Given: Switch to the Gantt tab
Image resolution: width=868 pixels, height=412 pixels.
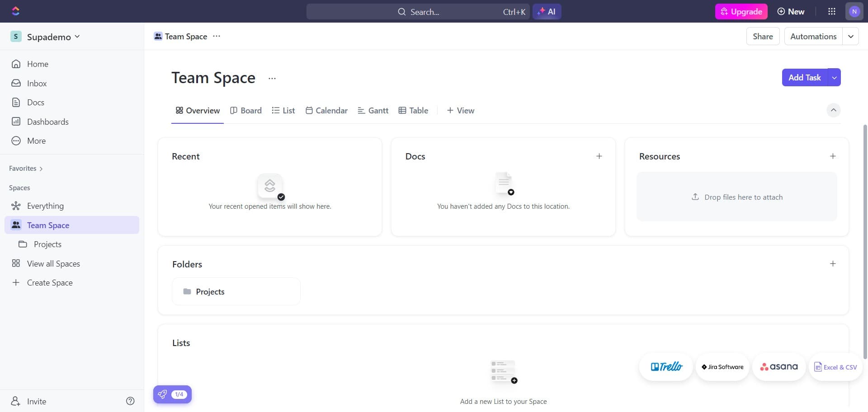Looking at the screenshot, I should coord(373,111).
